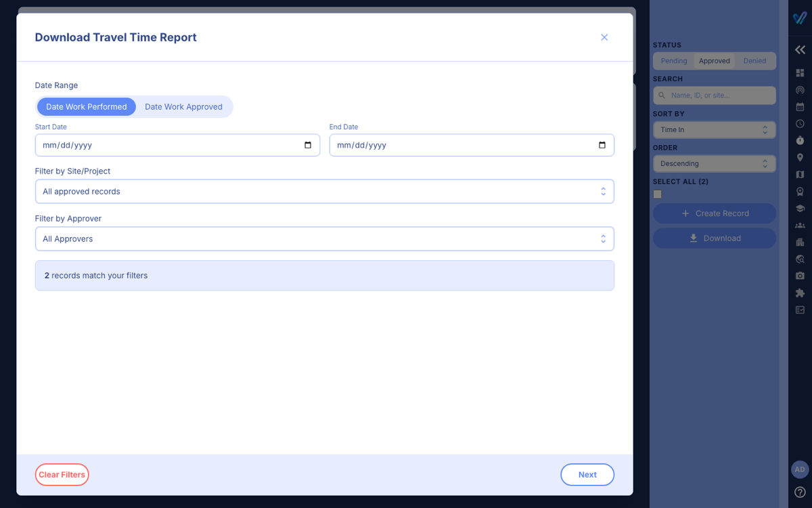Image resolution: width=812 pixels, height=508 pixels.
Task: Open the award badge icon in sidebar
Action: click(x=800, y=192)
